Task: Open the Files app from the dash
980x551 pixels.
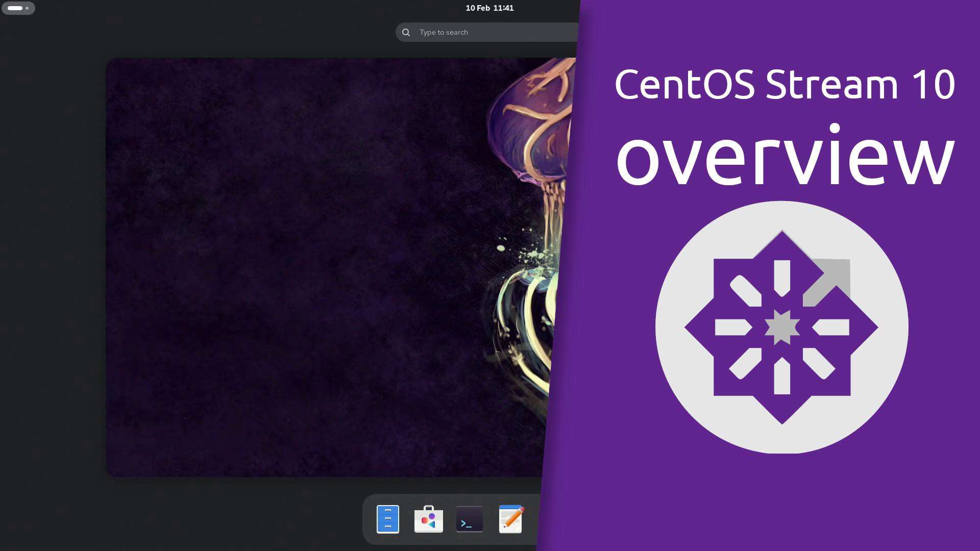Action: (x=387, y=519)
